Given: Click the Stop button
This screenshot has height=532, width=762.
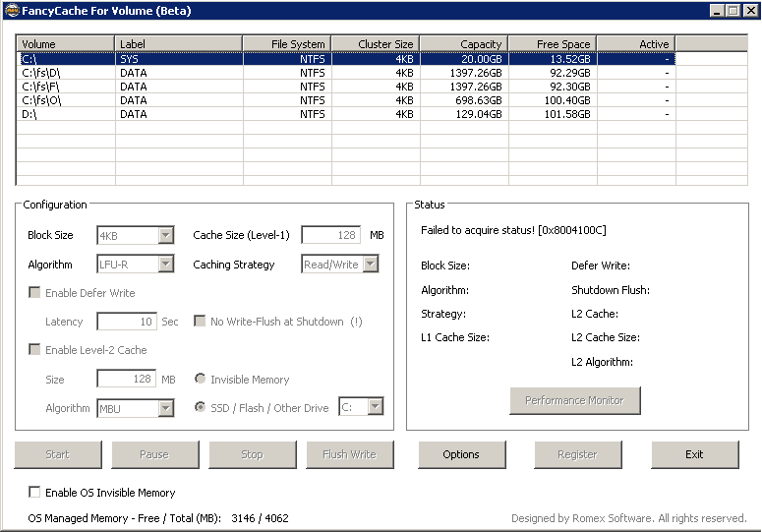Looking at the screenshot, I should [253, 454].
